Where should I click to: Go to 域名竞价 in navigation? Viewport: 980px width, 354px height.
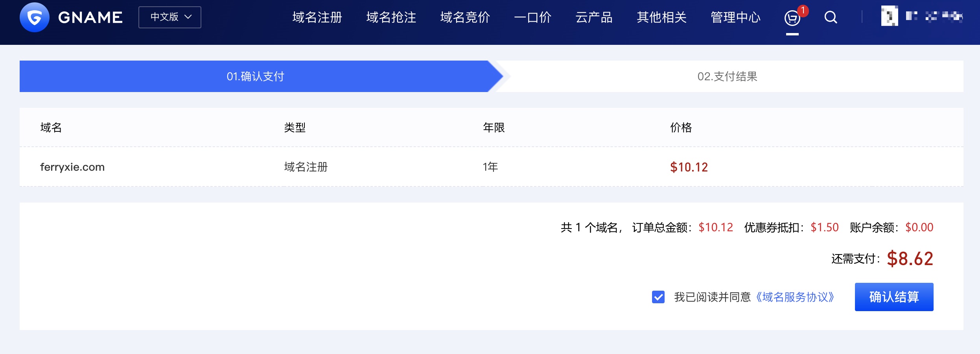[465, 17]
